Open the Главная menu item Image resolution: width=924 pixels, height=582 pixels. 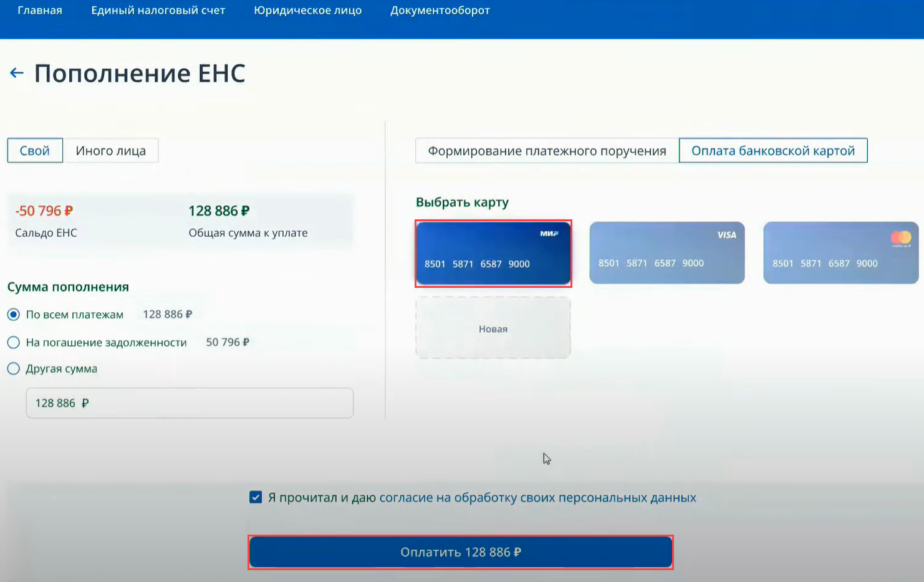(x=40, y=11)
